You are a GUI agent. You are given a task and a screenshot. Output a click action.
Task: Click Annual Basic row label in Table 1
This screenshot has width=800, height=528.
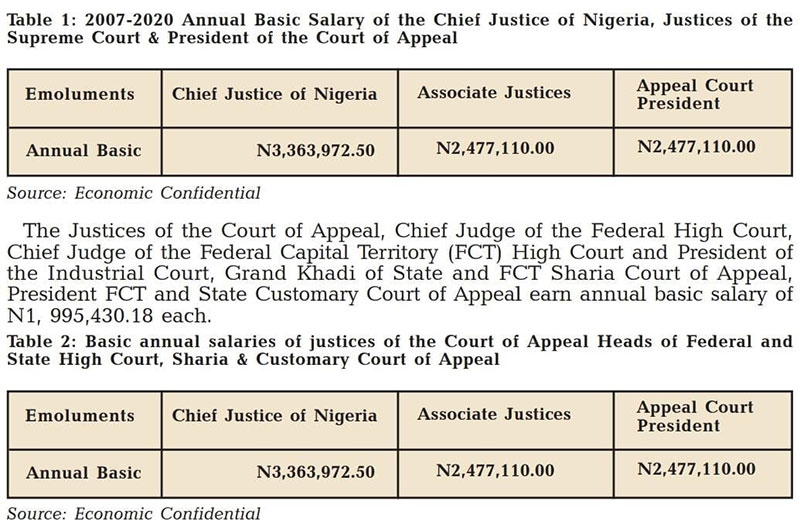click(x=84, y=151)
